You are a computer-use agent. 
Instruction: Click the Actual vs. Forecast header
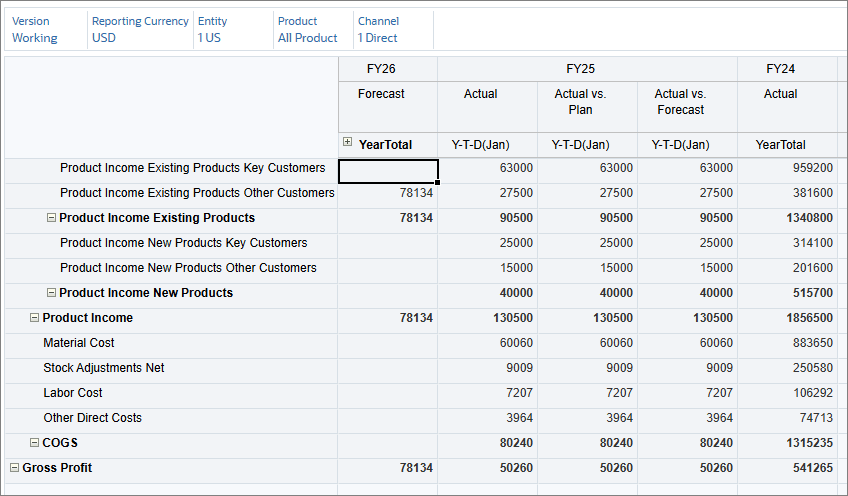pyautogui.click(x=687, y=107)
